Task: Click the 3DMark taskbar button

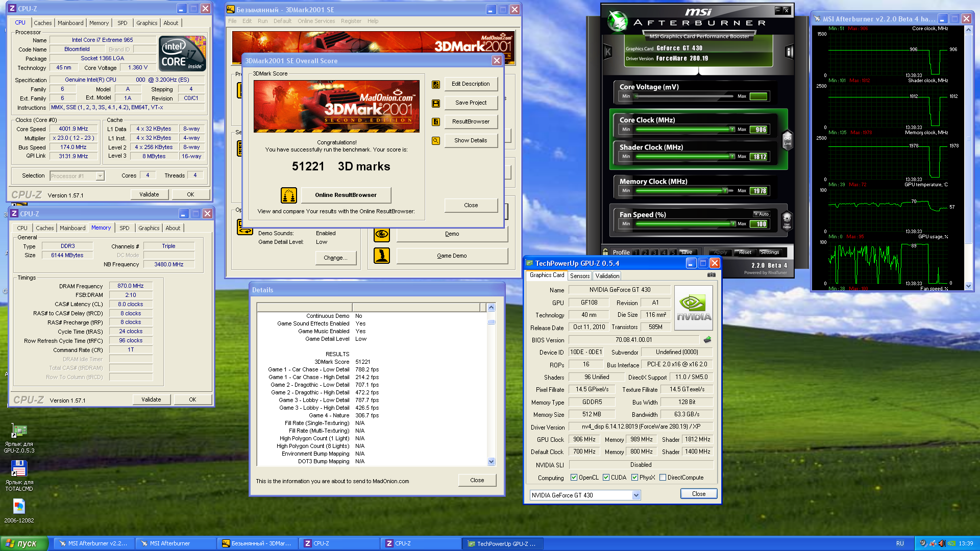Action: pos(257,543)
